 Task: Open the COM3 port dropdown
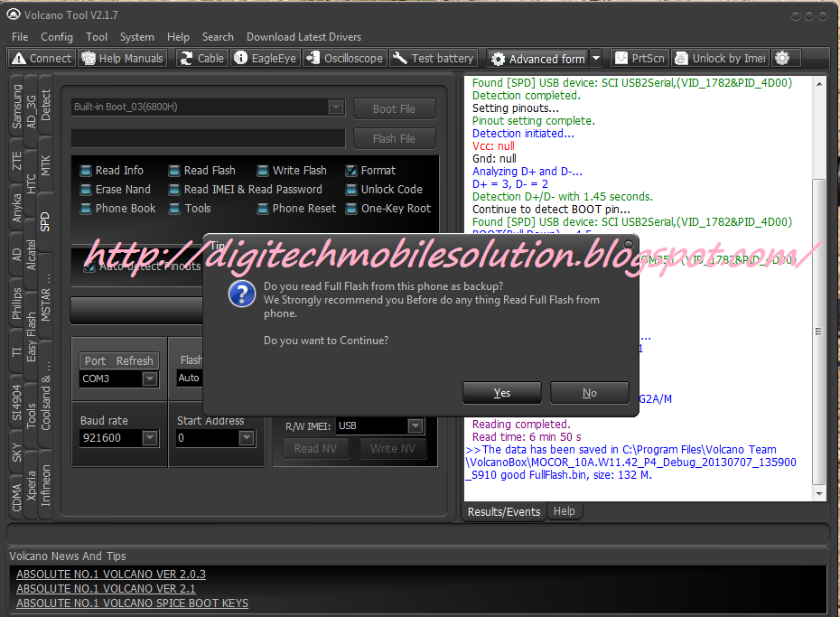pyautogui.click(x=148, y=379)
